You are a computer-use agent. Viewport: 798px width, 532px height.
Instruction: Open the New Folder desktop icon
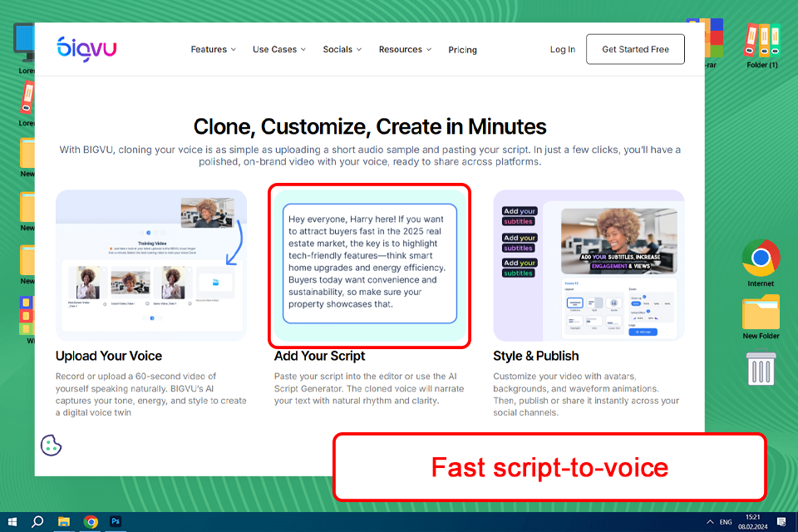coord(761,317)
